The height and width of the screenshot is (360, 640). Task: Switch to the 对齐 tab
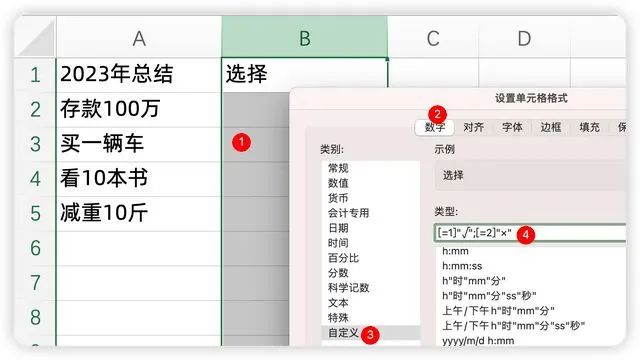(x=473, y=127)
